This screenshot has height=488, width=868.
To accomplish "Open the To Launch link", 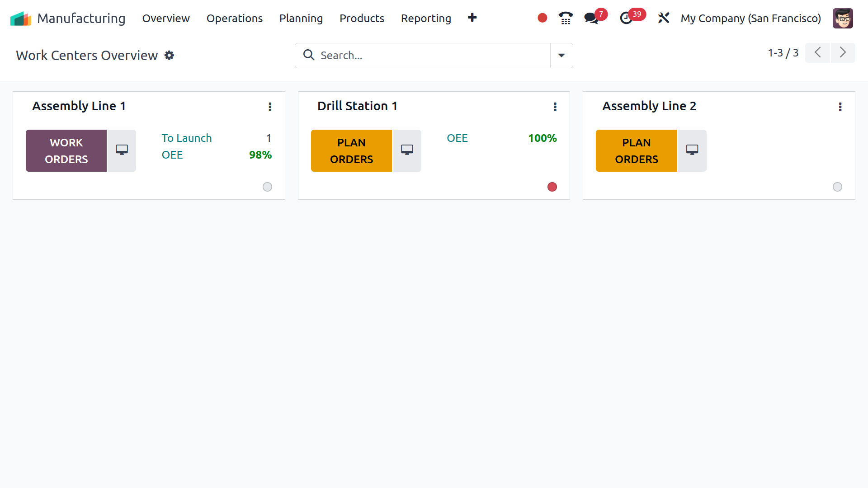I will tap(186, 138).
